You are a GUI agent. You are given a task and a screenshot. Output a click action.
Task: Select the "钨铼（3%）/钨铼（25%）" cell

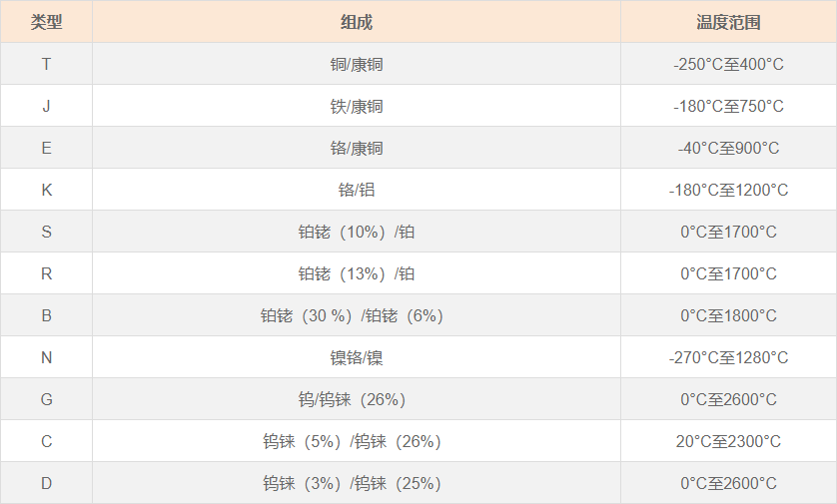(x=352, y=483)
